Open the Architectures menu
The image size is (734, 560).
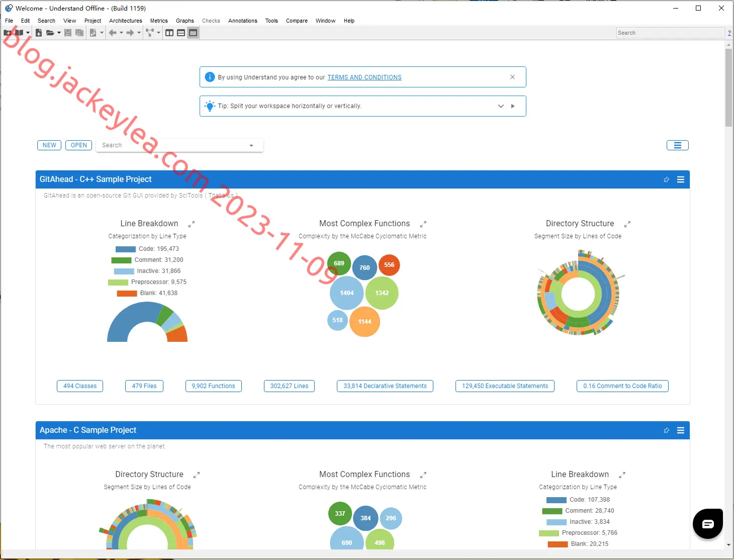(x=126, y=21)
